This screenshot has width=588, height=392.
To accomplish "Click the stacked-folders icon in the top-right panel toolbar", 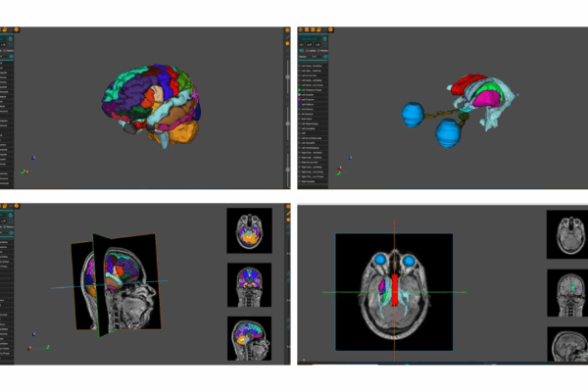I will (x=318, y=29).
